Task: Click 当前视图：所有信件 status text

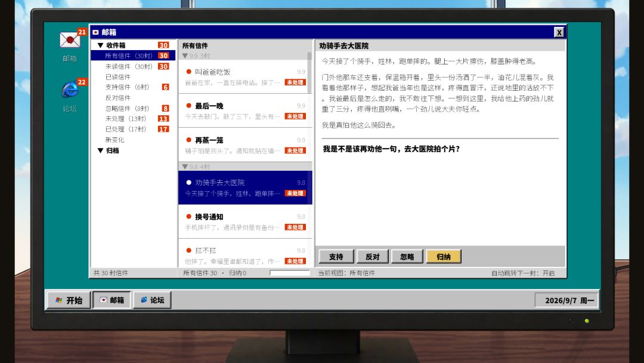Action: coord(346,273)
